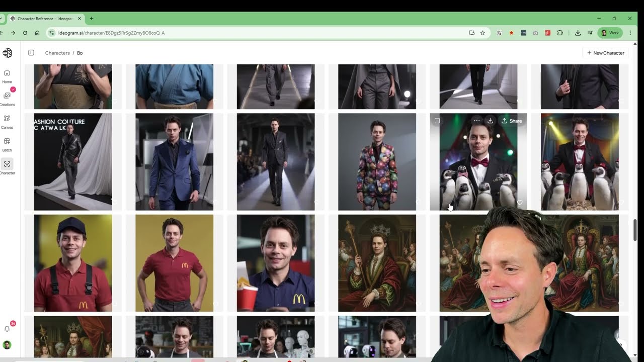Open more options on the penguin bow-tie image
The image size is (644, 362).
[x=476, y=121]
